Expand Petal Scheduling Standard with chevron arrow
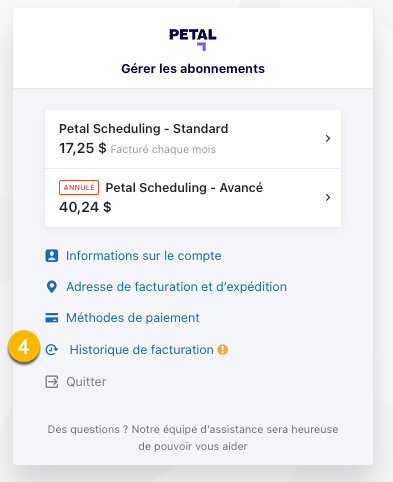Screen dimensions: 393x482 pyautogui.click(x=328, y=138)
